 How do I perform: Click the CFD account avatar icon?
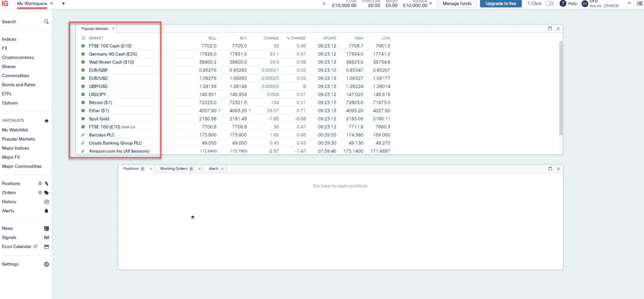click(584, 4)
